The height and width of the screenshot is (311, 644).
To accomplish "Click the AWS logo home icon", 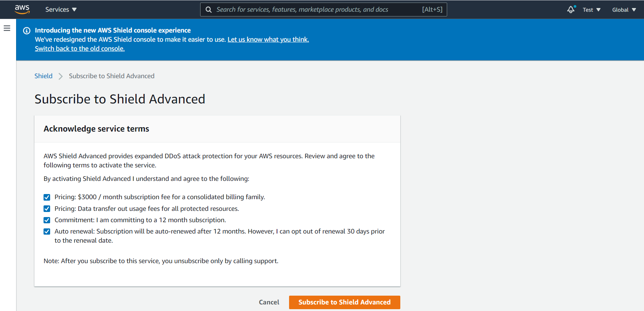I will 22,10.
